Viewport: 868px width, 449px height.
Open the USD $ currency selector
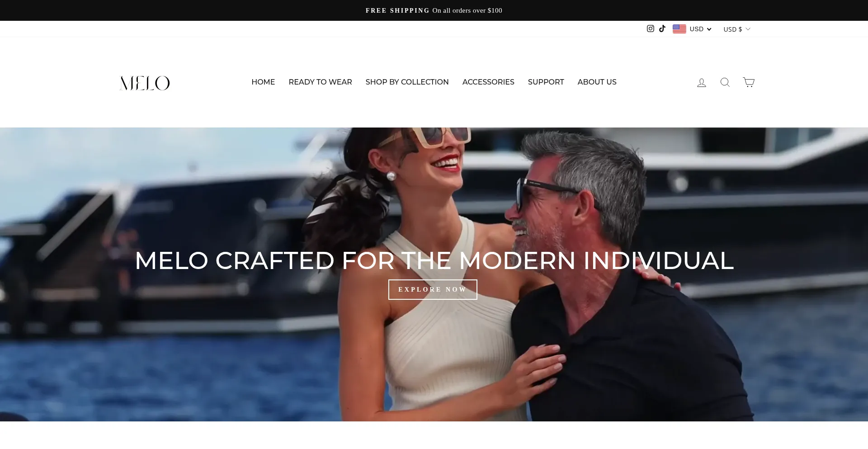(x=737, y=29)
